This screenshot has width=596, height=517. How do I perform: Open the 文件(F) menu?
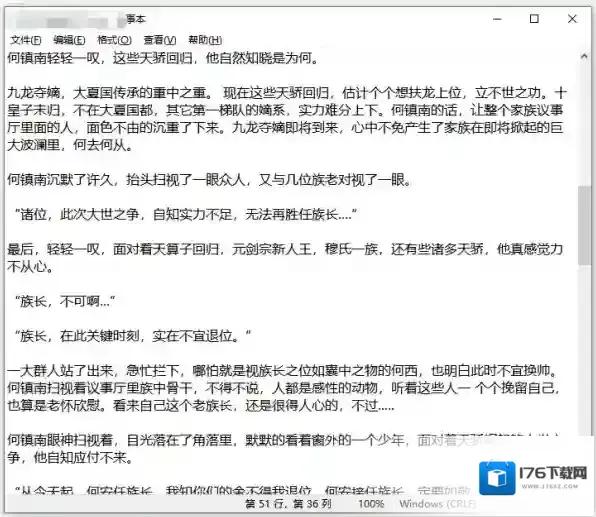tap(26, 40)
